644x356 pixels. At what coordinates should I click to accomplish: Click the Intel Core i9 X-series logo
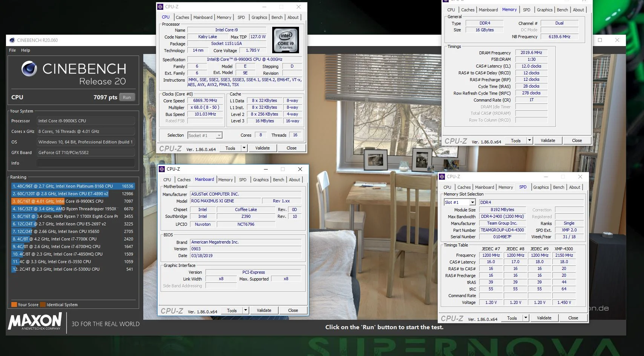pyautogui.click(x=285, y=40)
